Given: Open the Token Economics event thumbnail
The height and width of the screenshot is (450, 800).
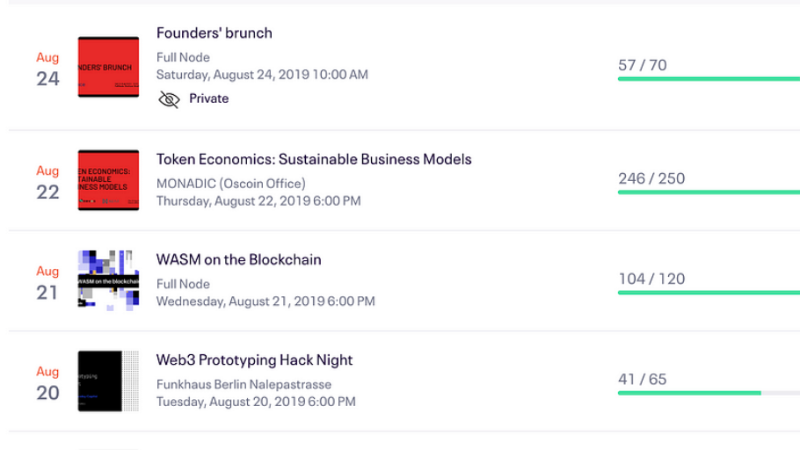Looking at the screenshot, I should [108, 180].
